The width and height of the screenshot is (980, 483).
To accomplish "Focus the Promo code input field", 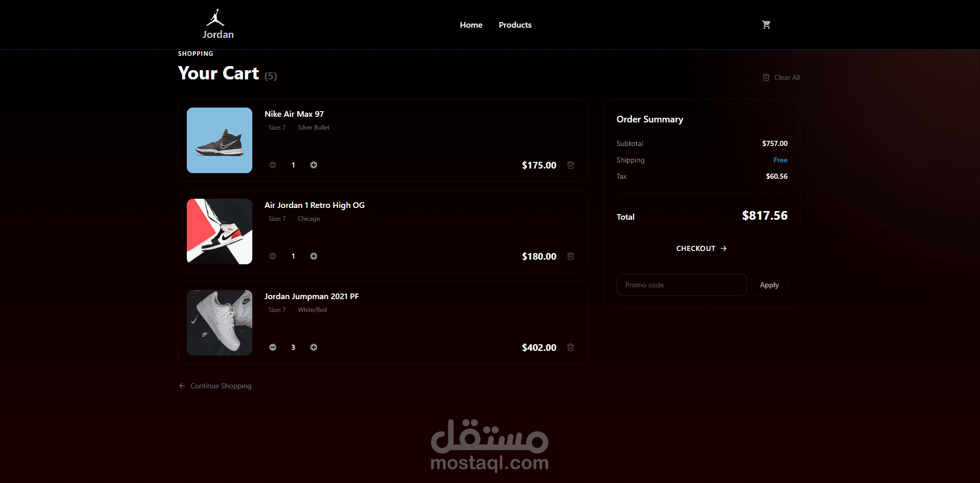I will (682, 285).
